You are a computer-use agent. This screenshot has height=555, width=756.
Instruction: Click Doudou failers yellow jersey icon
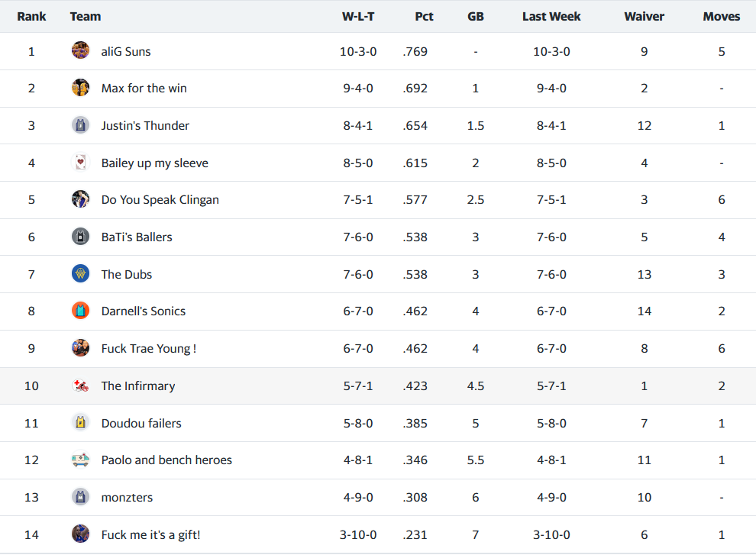[80, 423]
